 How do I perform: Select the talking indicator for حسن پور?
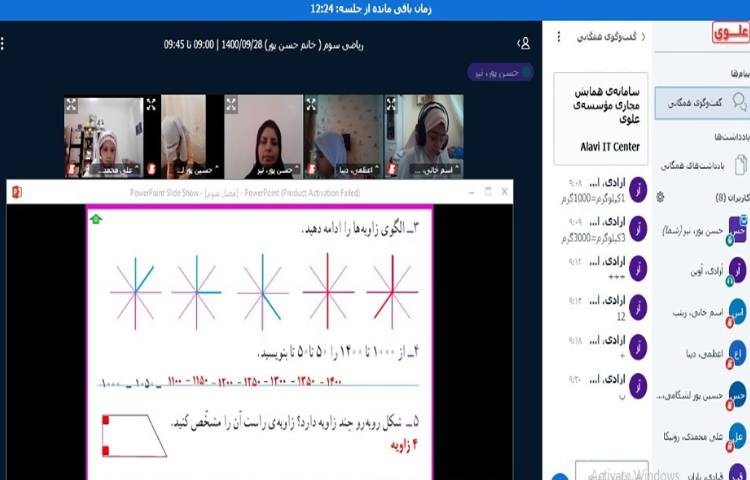tap(500, 72)
